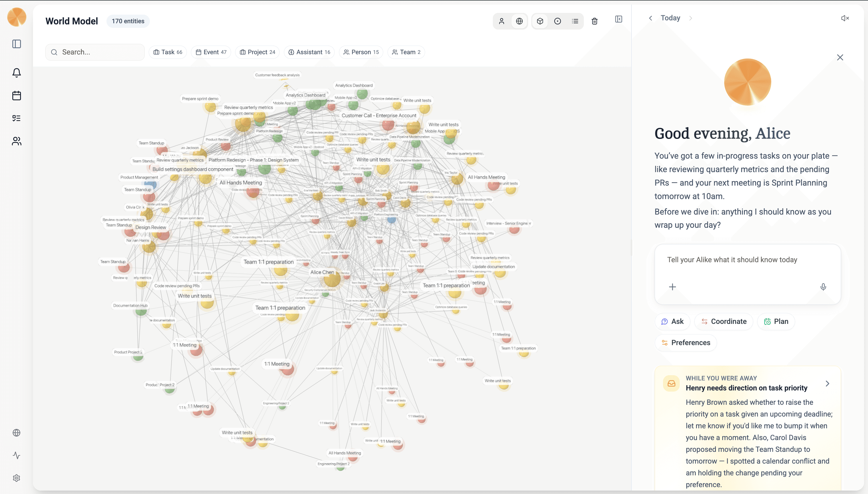Switch to 3D cube graph view

pos(540,22)
